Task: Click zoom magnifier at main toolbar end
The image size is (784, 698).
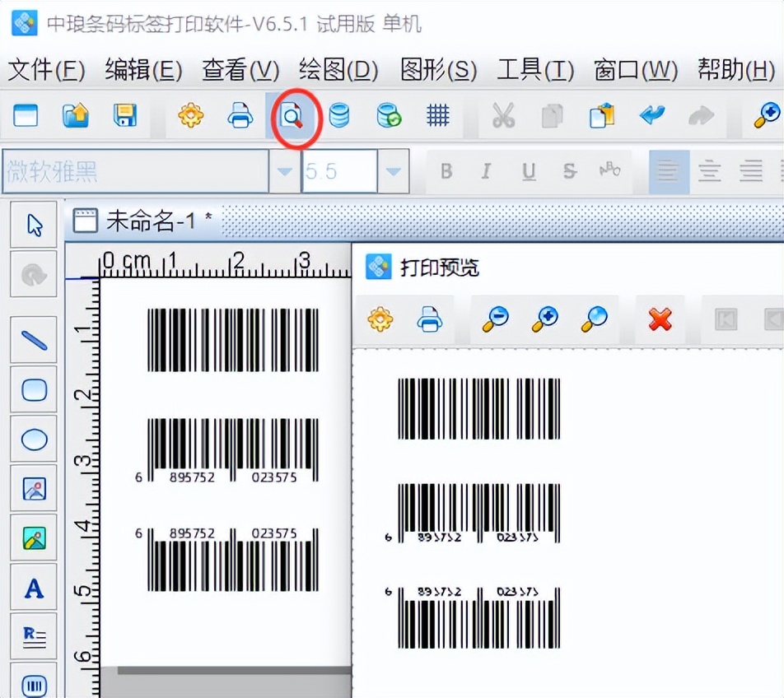Action: (x=767, y=115)
